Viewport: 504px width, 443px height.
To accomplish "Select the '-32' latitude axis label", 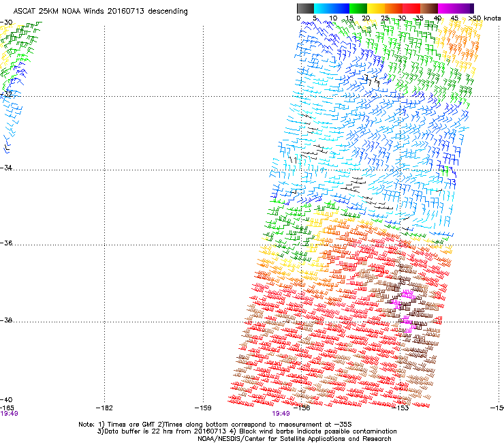I will [6, 94].
